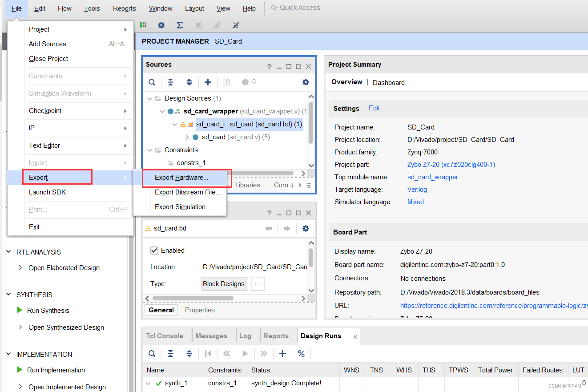Open the Tools menu
The image size is (588, 392).
pos(92,8)
